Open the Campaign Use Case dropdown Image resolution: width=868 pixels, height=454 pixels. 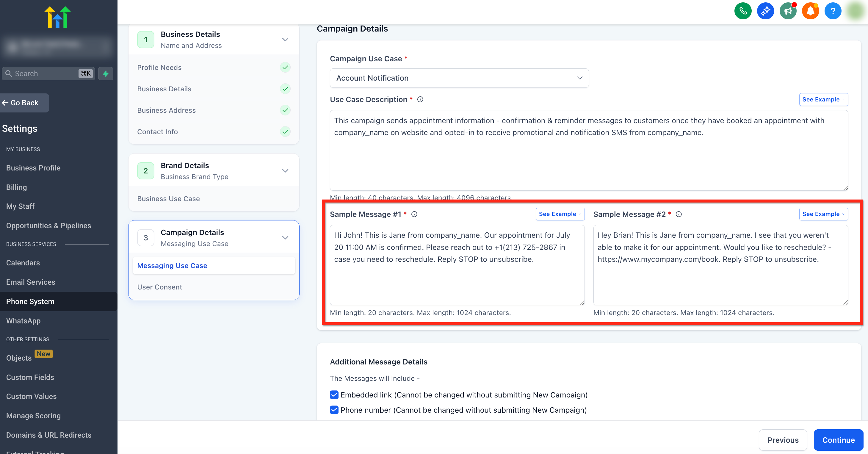click(x=459, y=78)
